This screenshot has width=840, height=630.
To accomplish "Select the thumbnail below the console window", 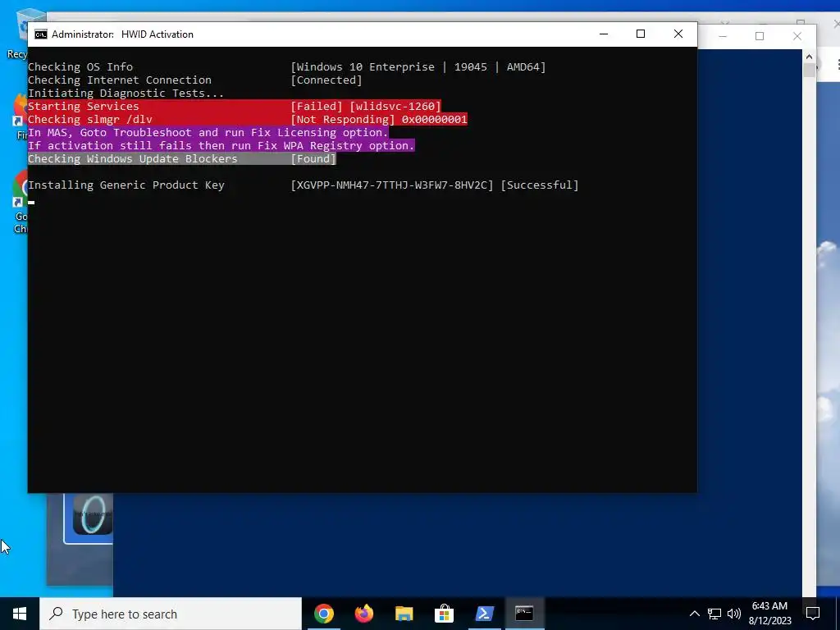I will [89, 517].
